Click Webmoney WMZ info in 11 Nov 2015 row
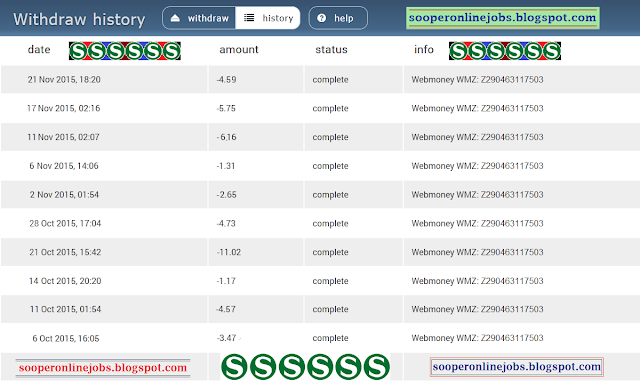The height and width of the screenshot is (381, 640). [477, 137]
